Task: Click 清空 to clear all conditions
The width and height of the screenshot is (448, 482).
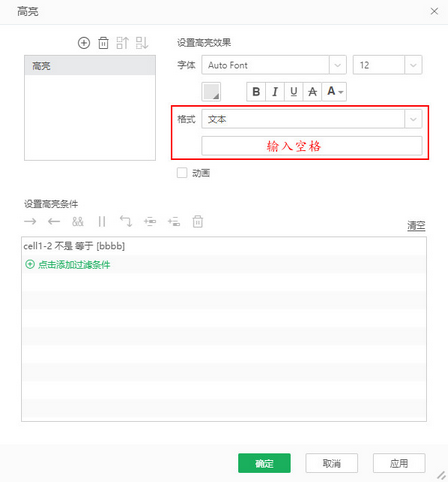Action: point(416,226)
